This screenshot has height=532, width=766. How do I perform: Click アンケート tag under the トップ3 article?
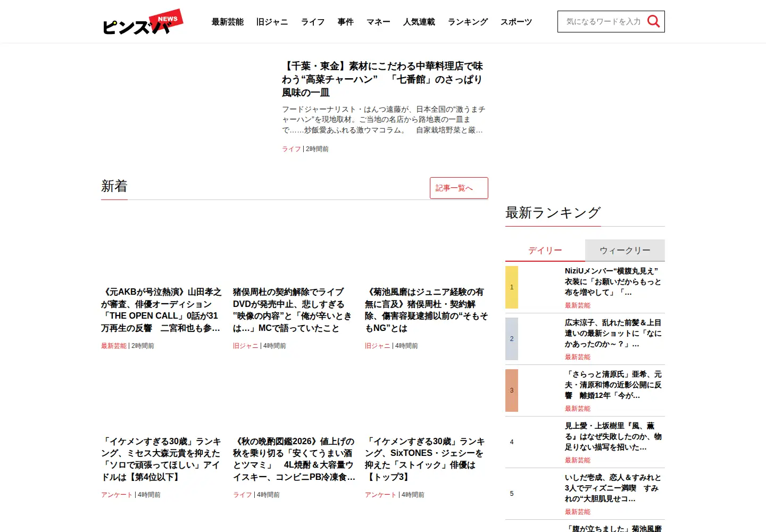381,495
